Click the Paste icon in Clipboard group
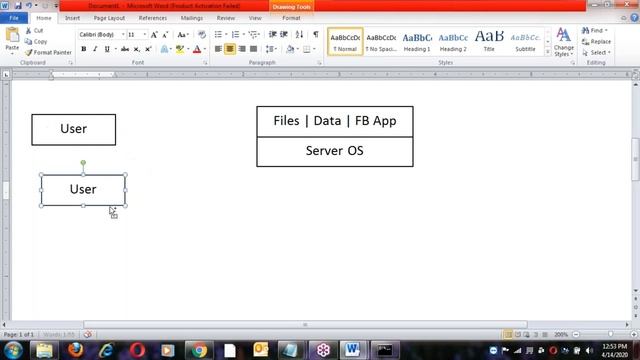 pos(12,36)
